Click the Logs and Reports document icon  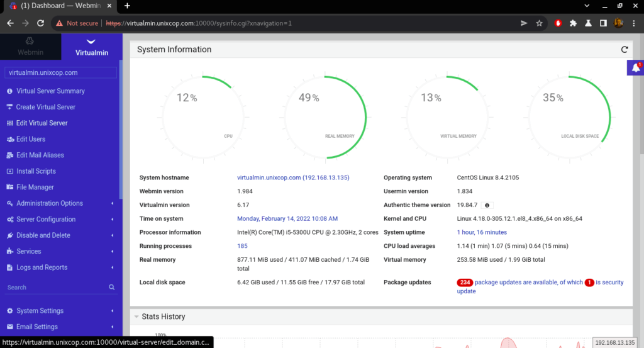pos(9,267)
